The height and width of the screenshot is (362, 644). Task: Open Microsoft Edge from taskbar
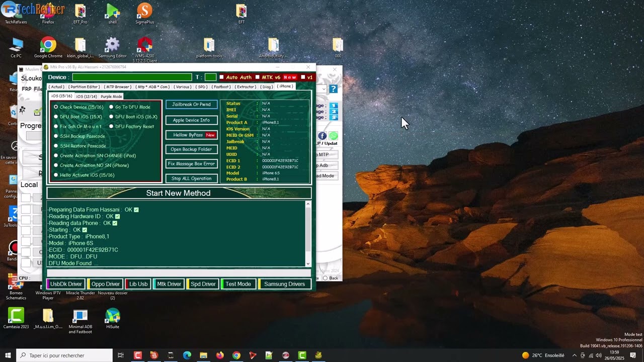pos(187,355)
